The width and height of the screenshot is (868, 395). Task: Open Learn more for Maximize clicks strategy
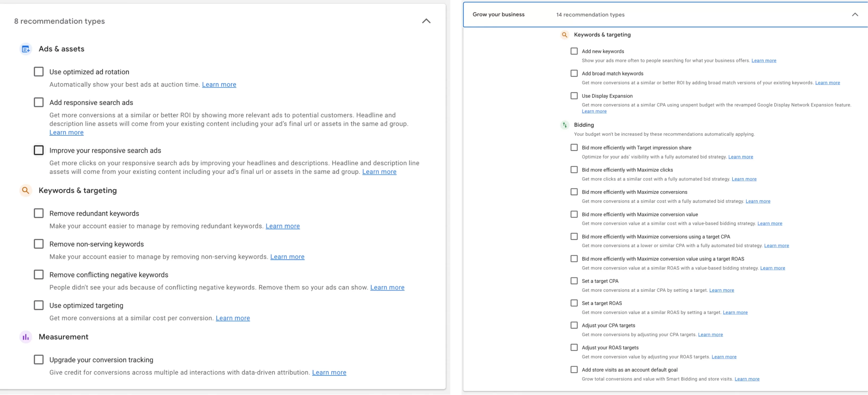coord(744,179)
